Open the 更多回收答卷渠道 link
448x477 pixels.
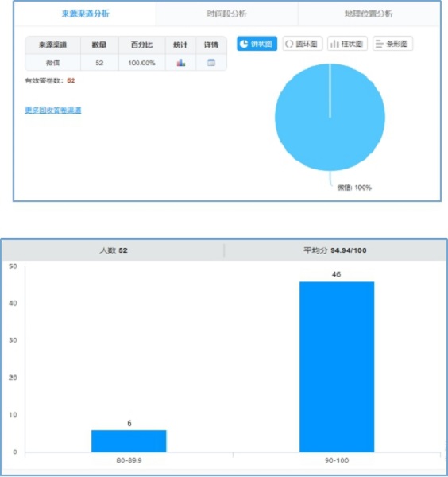(x=53, y=111)
